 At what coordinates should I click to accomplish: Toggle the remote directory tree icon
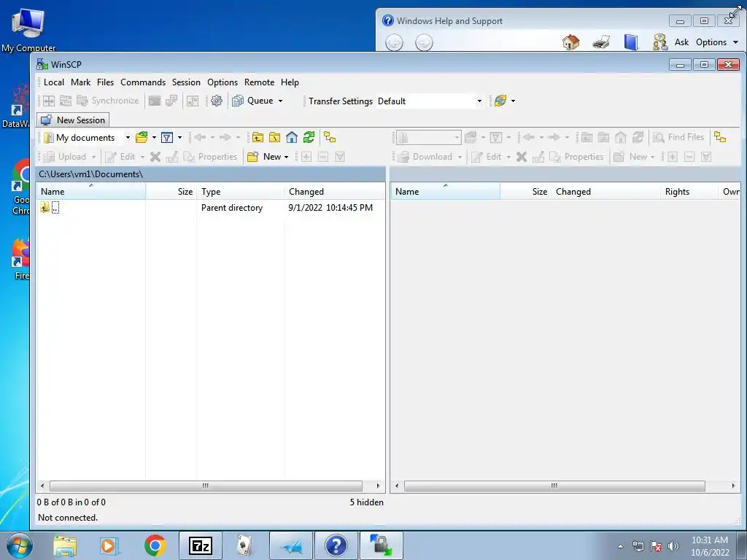click(720, 137)
